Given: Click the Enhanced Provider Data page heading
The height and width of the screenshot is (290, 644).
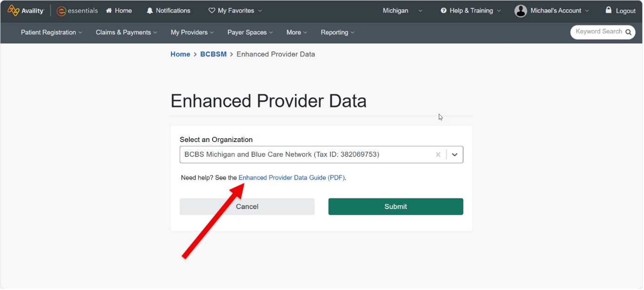Looking at the screenshot, I should (x=268, y=101).
